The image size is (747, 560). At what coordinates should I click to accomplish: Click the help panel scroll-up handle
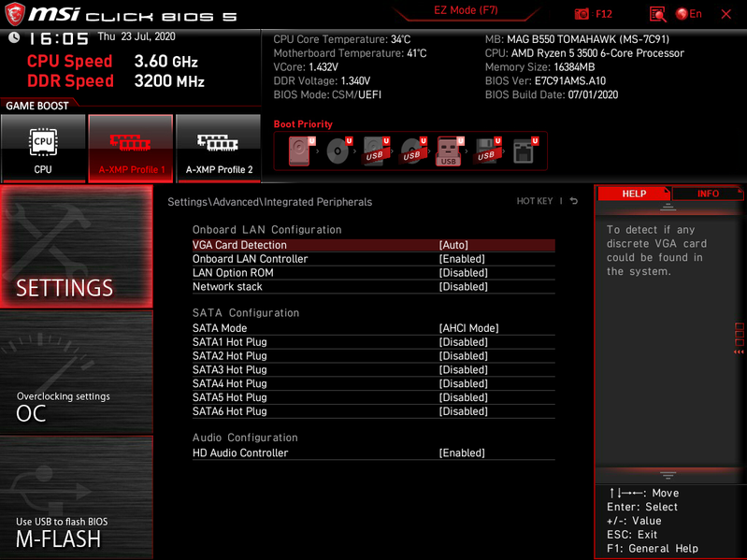coord(668,207)
